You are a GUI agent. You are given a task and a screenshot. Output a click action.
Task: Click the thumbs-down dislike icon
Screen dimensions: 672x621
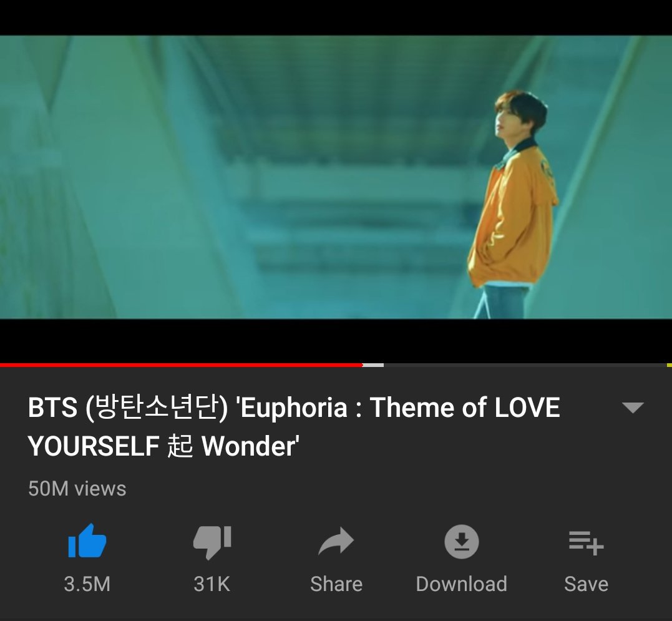212,542
